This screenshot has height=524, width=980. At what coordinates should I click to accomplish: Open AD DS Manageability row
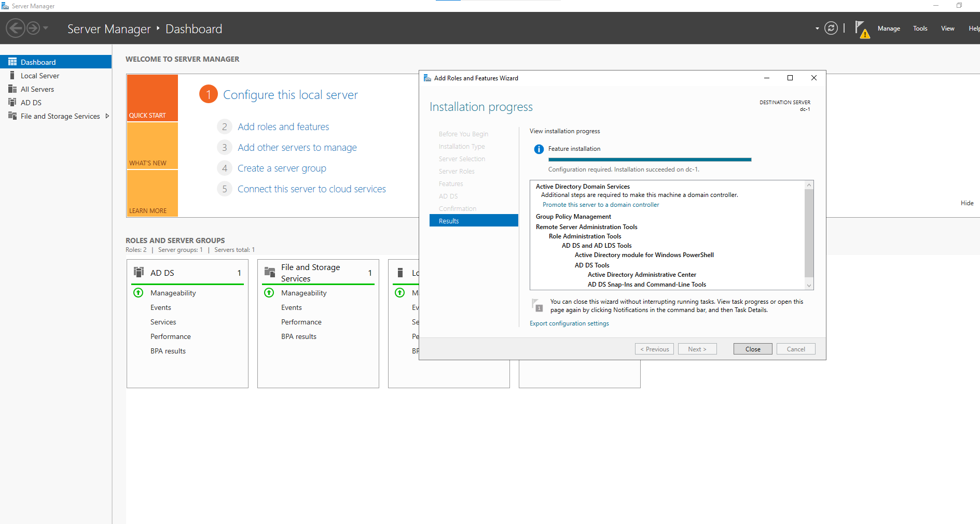pos(173,293)
